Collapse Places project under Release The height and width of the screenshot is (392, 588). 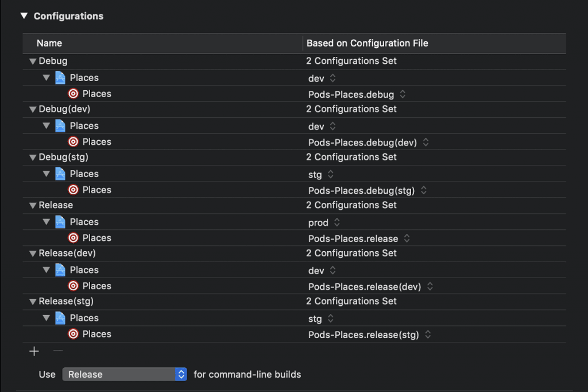click(46, 222)
